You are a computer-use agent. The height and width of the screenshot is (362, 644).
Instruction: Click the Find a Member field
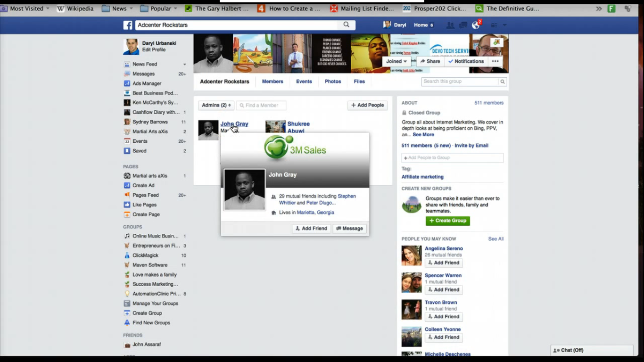coord(261,105)
